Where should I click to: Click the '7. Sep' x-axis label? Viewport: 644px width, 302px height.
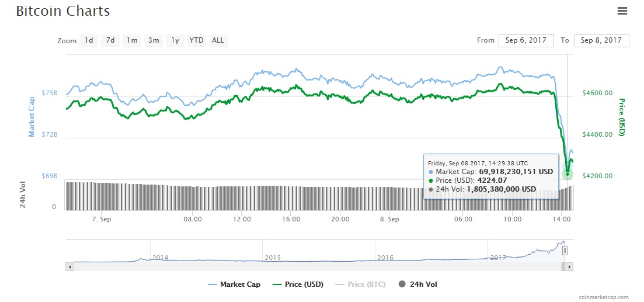coord(101,219)
